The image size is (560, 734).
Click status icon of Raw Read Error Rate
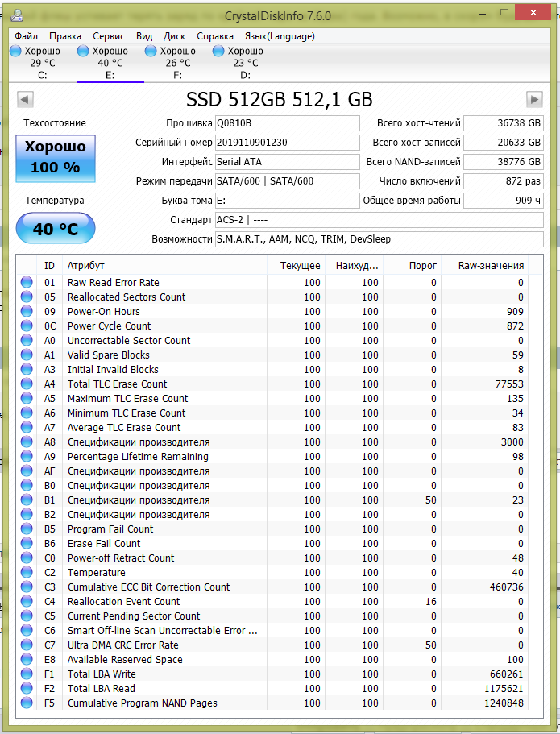coord(27,282)
